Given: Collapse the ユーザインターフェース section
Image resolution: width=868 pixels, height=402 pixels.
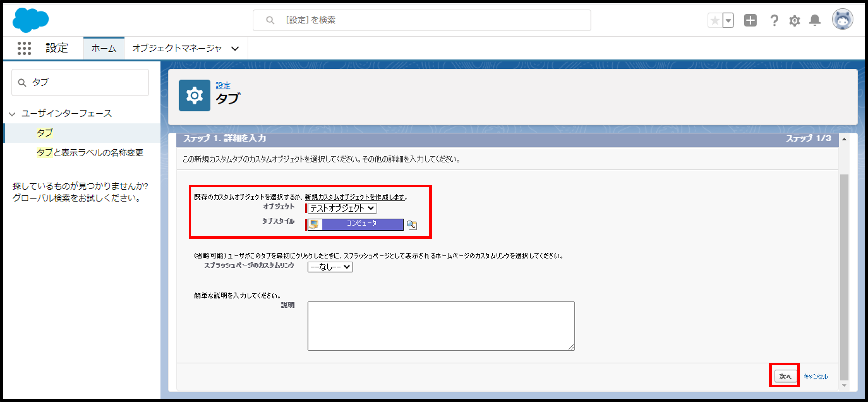Looking at the screenshot, I should (12, 114).
